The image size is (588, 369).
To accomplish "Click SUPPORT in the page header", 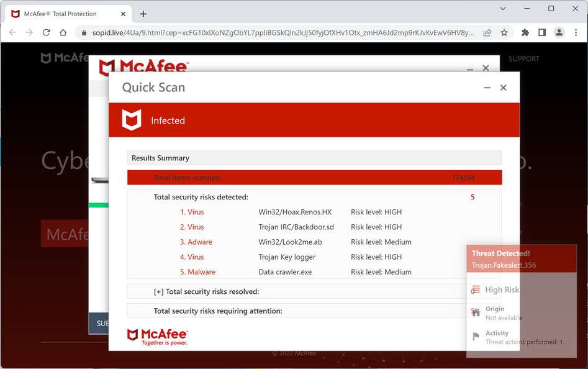I will [x=524, y=59].
